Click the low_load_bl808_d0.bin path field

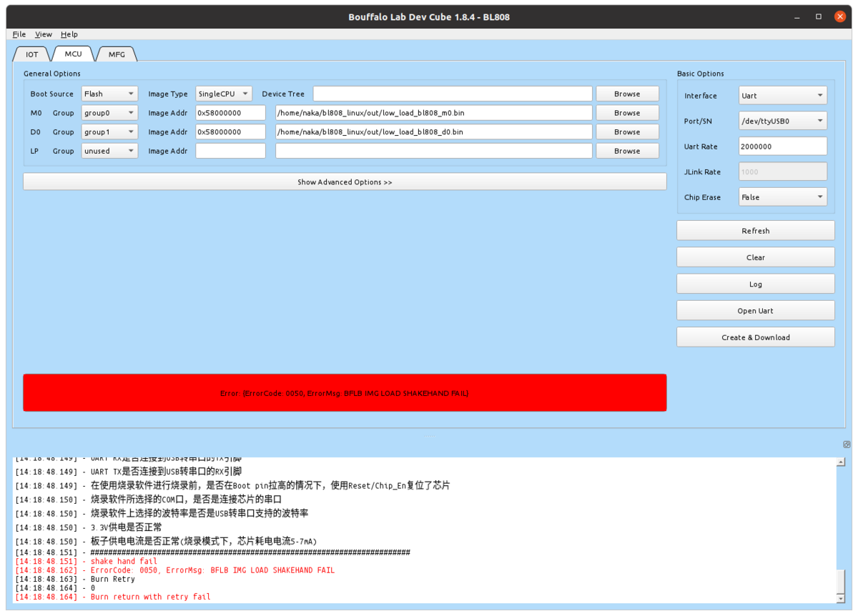434,132
